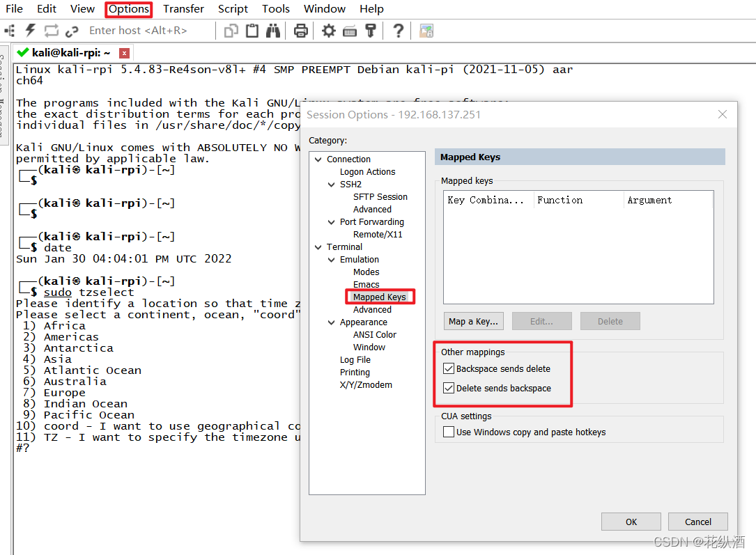Select Printing category

click(x=355, y=373)
